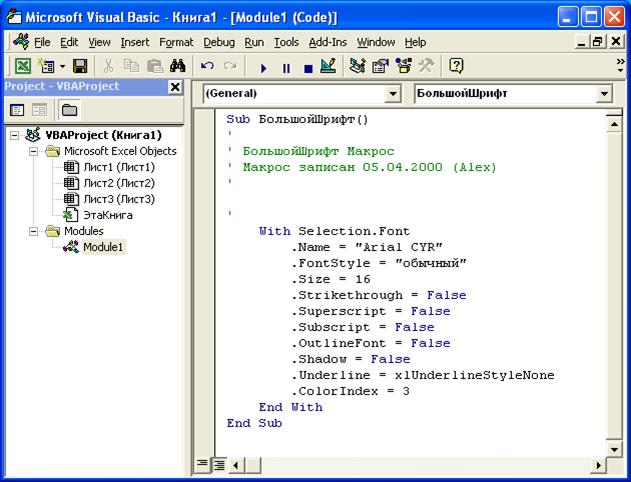Open the Debug menu
Image resolution: width=631 pixels, height=482 pixels.
(x=219, y=42)
